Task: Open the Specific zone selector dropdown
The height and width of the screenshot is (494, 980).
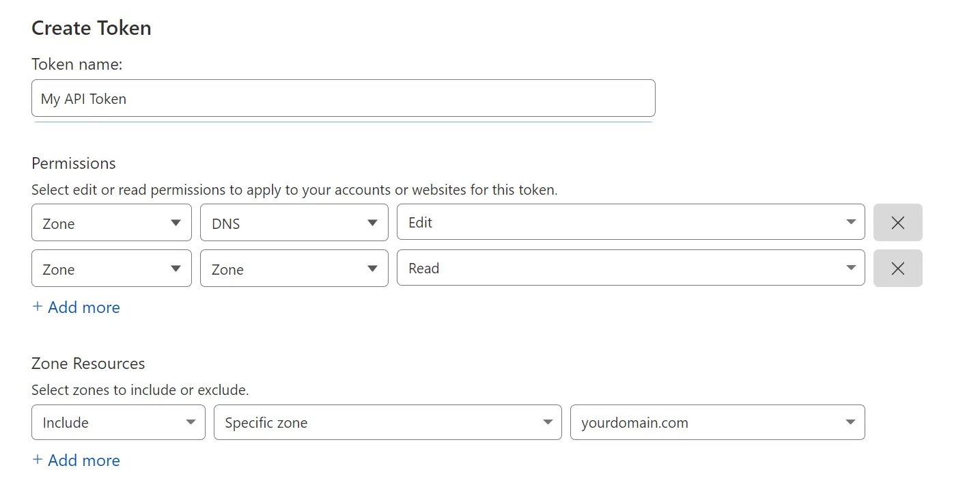Action: tap(387, 422)
